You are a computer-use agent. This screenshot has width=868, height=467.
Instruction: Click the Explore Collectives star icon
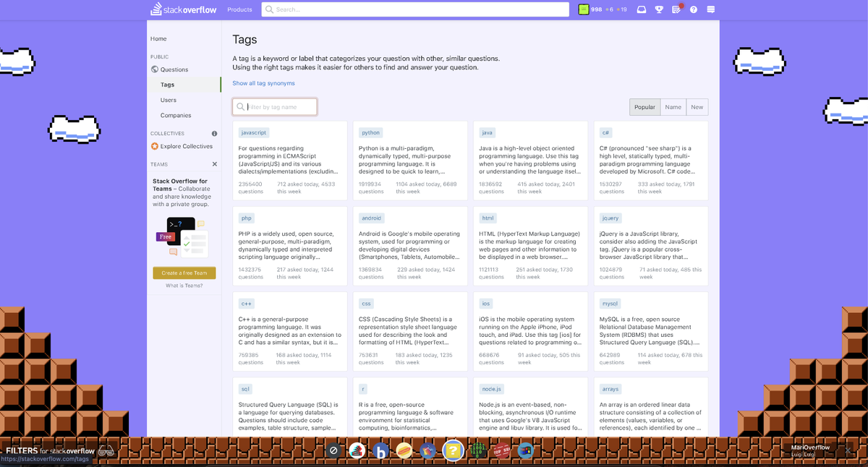pos(155,146)
